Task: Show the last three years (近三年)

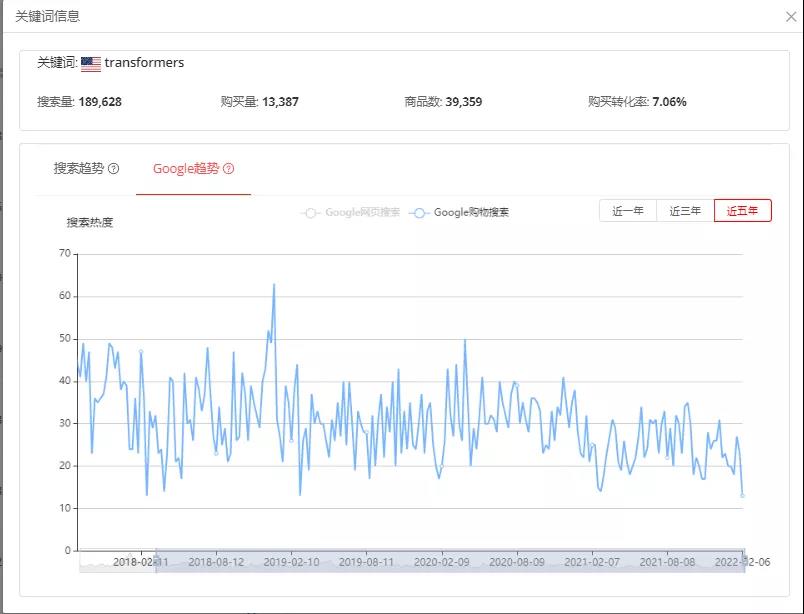Action: tap(685, 211)
